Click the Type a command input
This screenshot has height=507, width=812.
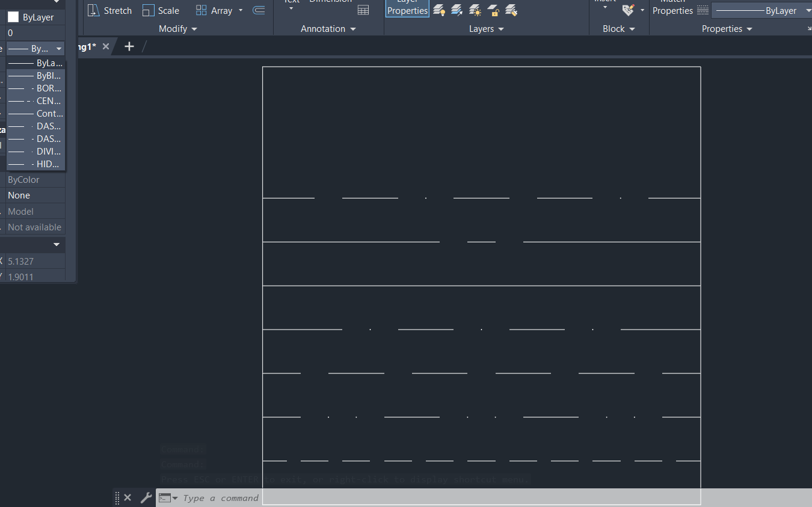pyautogui.click(x=221, y=497)
